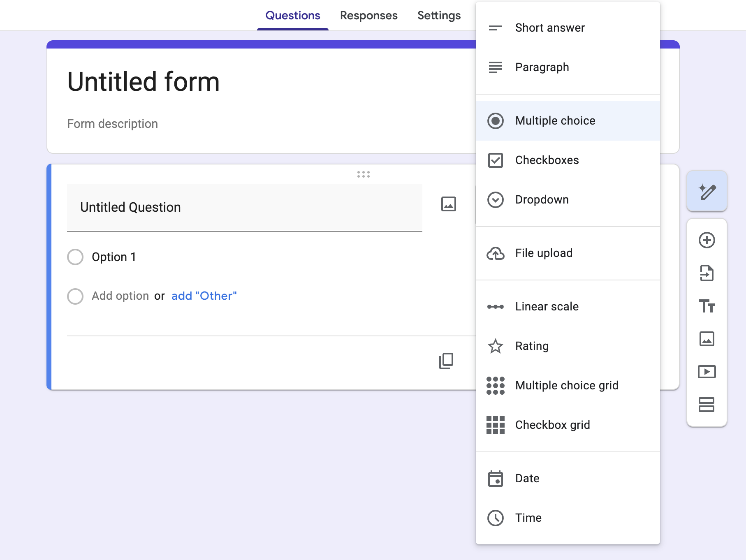Viewport: 746px width, 560px height.
Task: Select the Option 1 radio button
Action: coord(75,257)
